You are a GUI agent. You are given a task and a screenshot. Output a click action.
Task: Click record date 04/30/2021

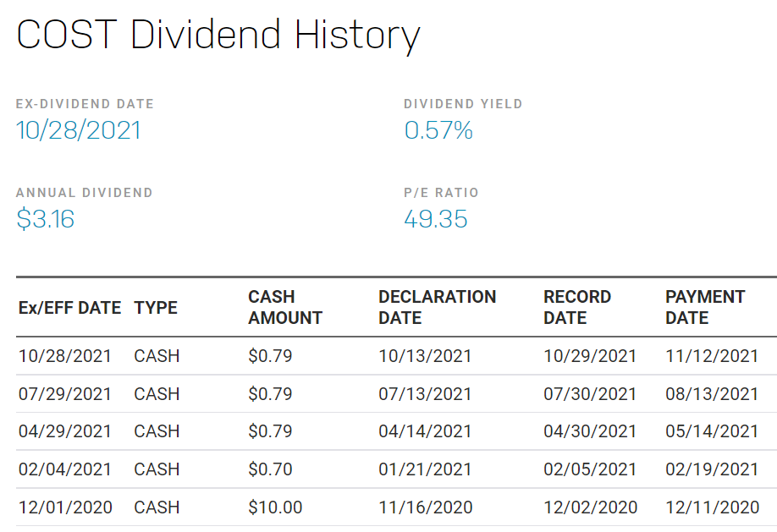coord(590,431)
